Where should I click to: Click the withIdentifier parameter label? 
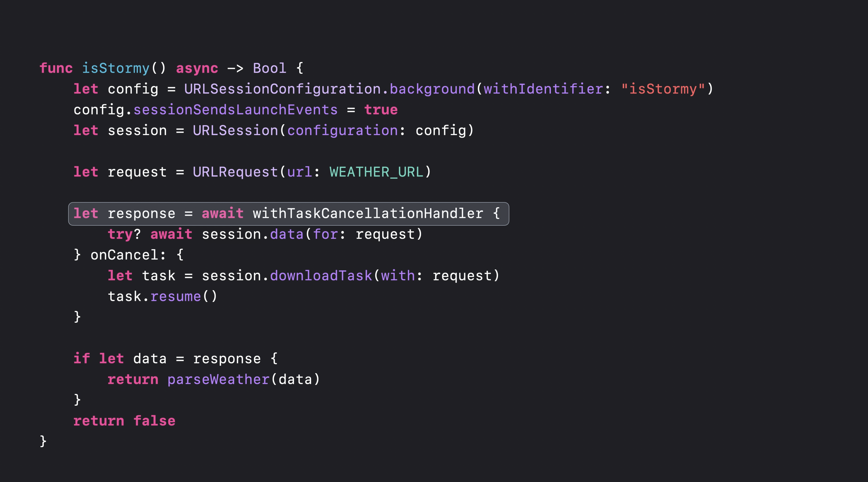click(x=543, y=89)
